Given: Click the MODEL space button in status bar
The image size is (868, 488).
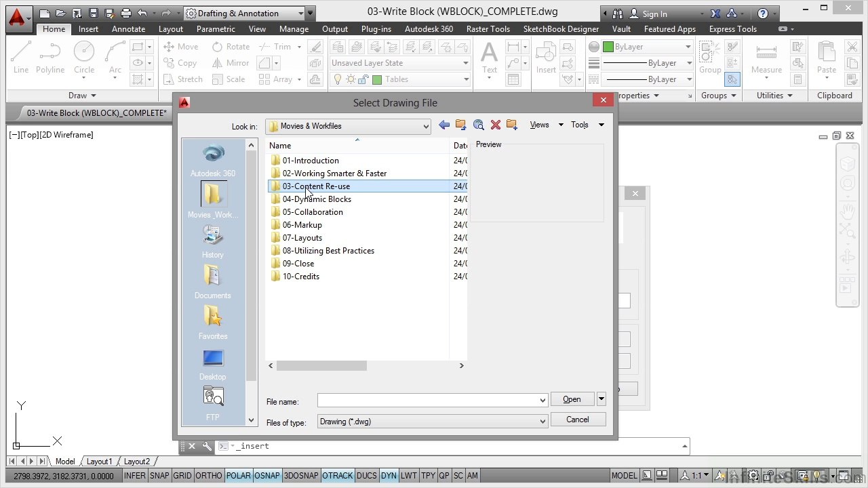Looking at the screenshot, I should [x=625, y=476].
